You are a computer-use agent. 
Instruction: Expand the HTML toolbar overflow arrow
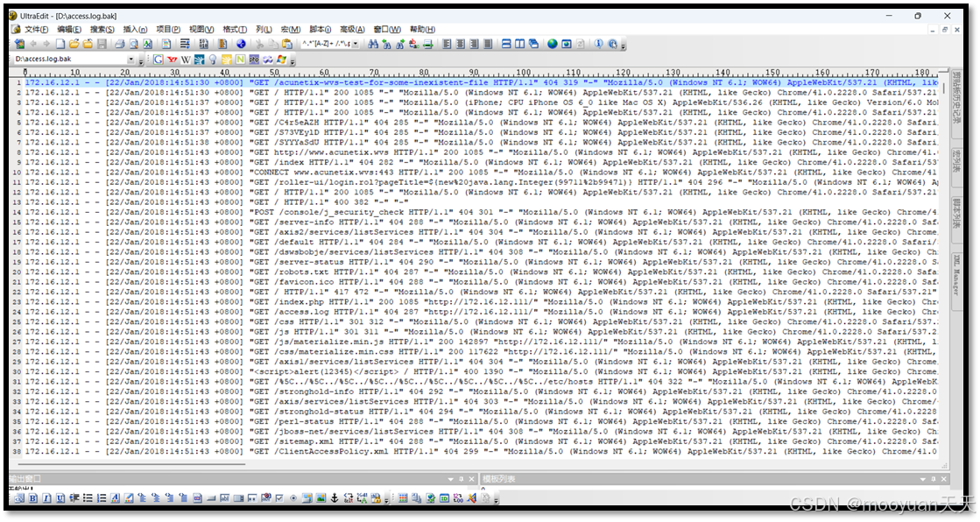tap(387, 500)
